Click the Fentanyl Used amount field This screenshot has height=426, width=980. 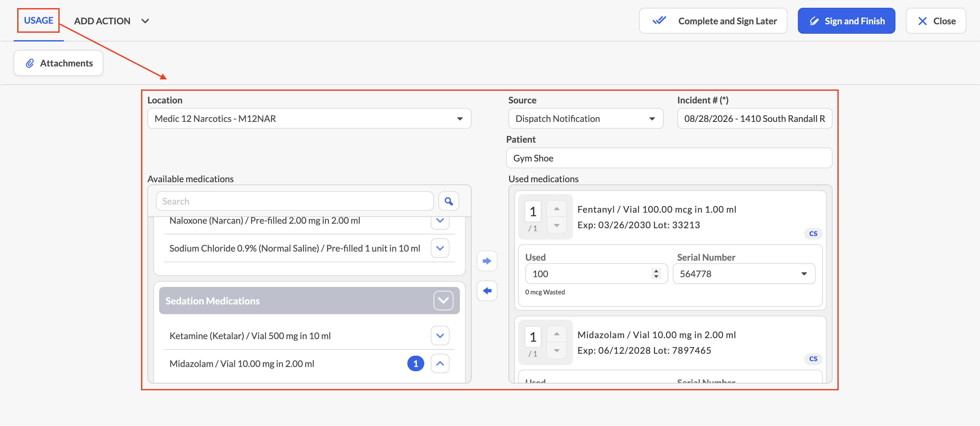(596, 274)
